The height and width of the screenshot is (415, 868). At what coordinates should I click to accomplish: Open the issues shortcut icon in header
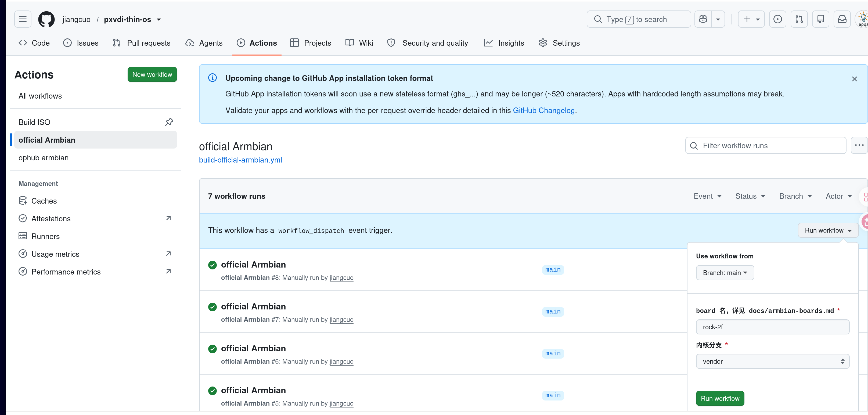click(777, 19)
